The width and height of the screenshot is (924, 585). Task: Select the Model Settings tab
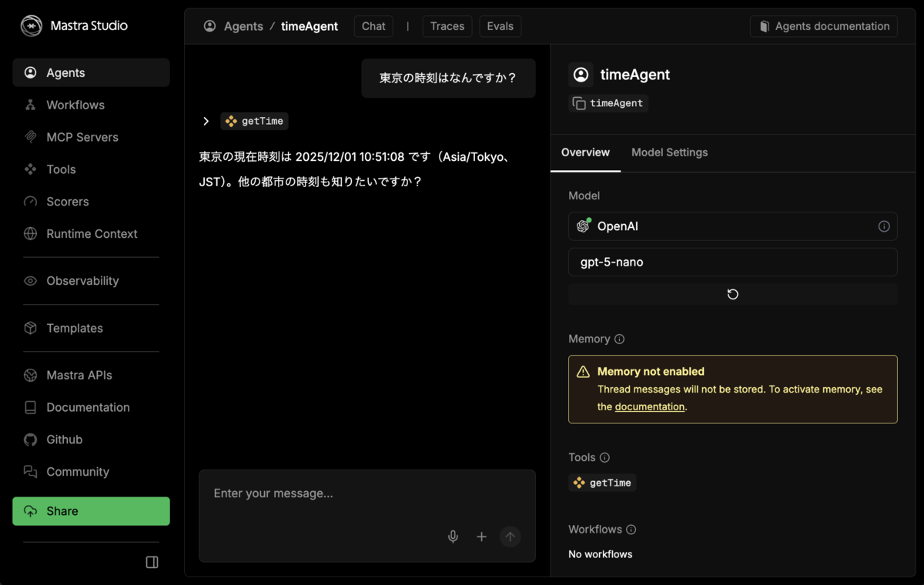(x=669, y=152)
